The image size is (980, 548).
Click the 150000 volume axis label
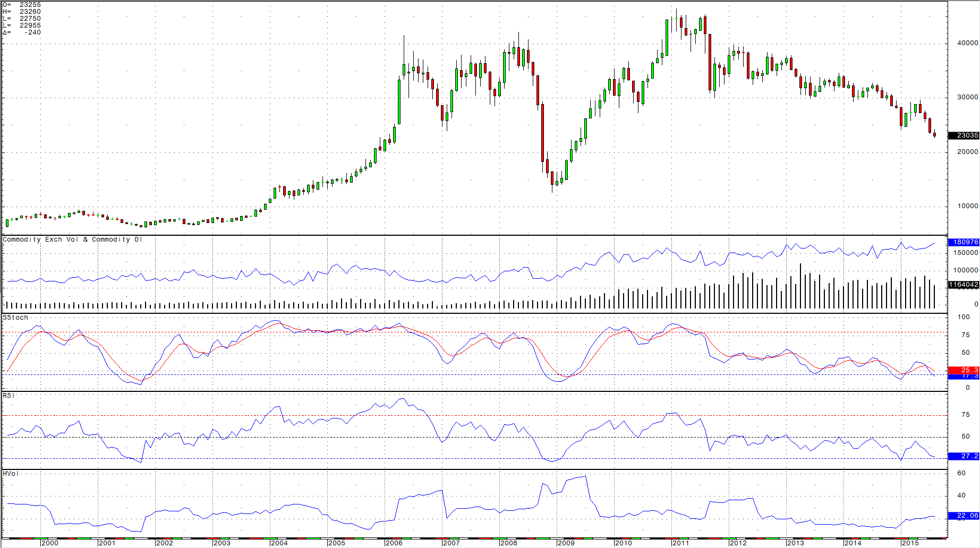965,253
